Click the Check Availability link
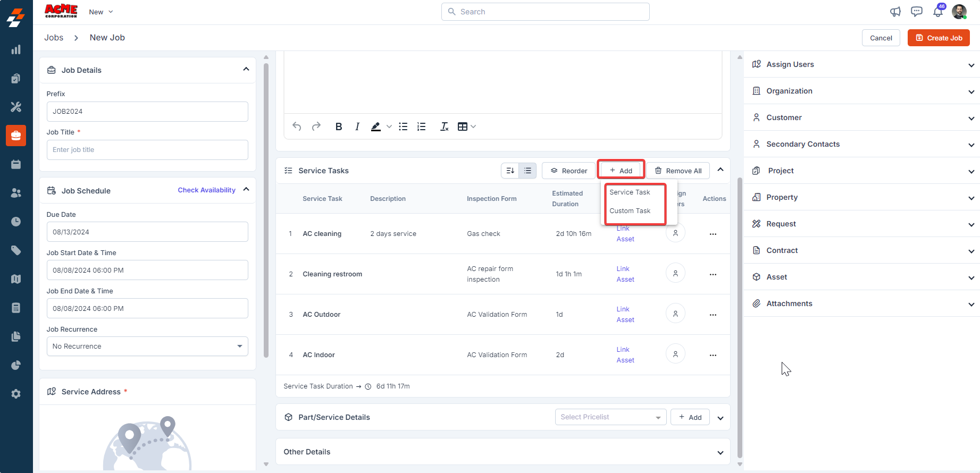Viewport: 980px width, 473px height. point(206,190)
